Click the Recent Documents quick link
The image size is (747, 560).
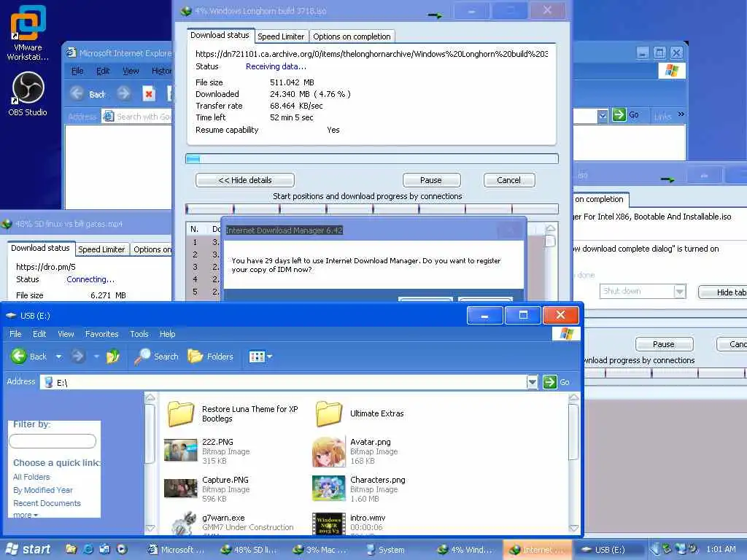pyautogui.click(x=47, y=503)
